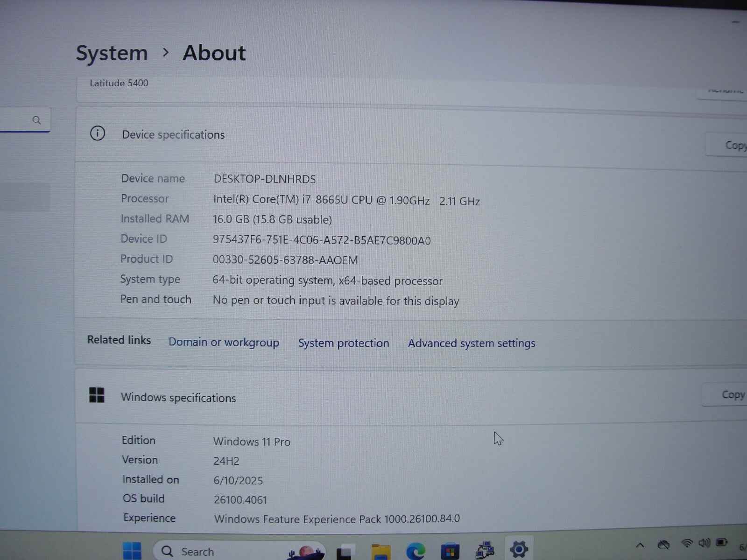Click the Windows Start button
This screenshot has height=560, width=747.
133,551
